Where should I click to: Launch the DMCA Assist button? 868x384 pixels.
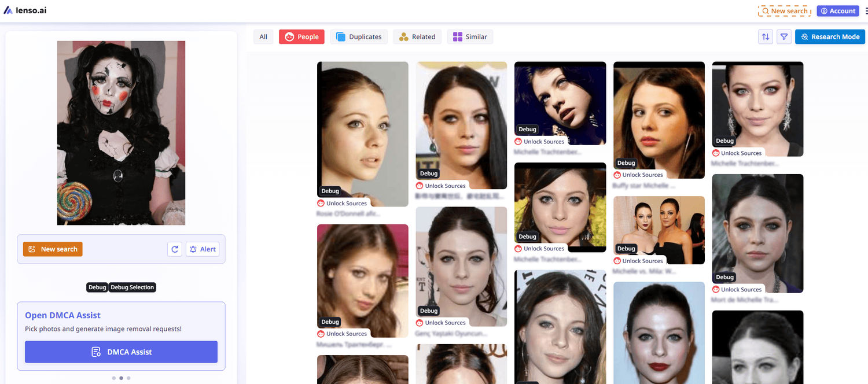coord(121,352)
